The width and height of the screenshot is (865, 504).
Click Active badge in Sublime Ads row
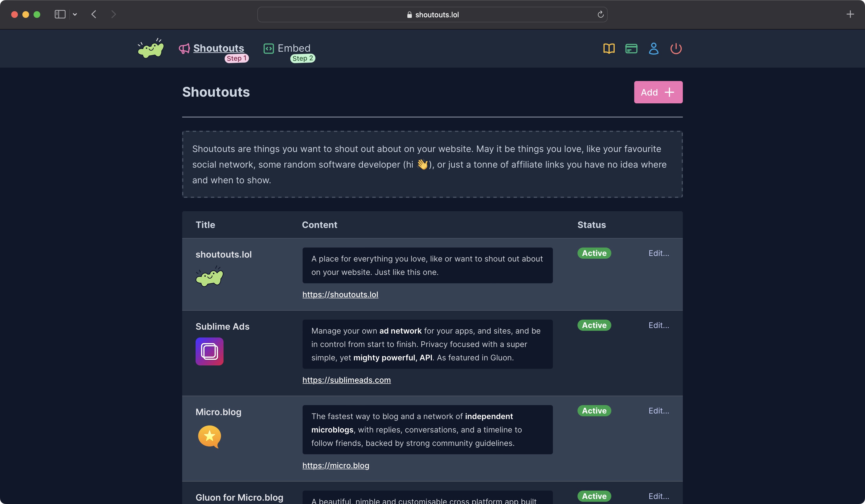(594, 325)
